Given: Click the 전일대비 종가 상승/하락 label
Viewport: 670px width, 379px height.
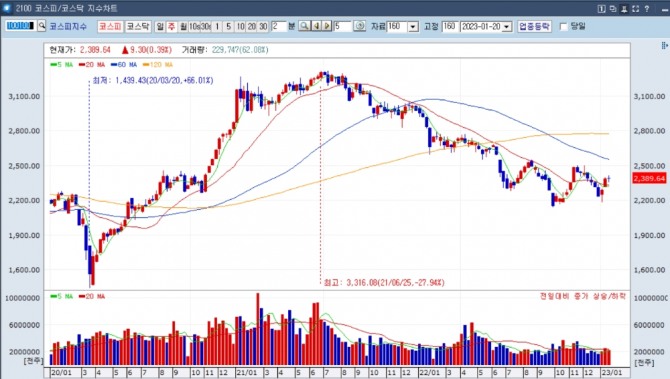Looking at the screenshot, I should 583,296.
